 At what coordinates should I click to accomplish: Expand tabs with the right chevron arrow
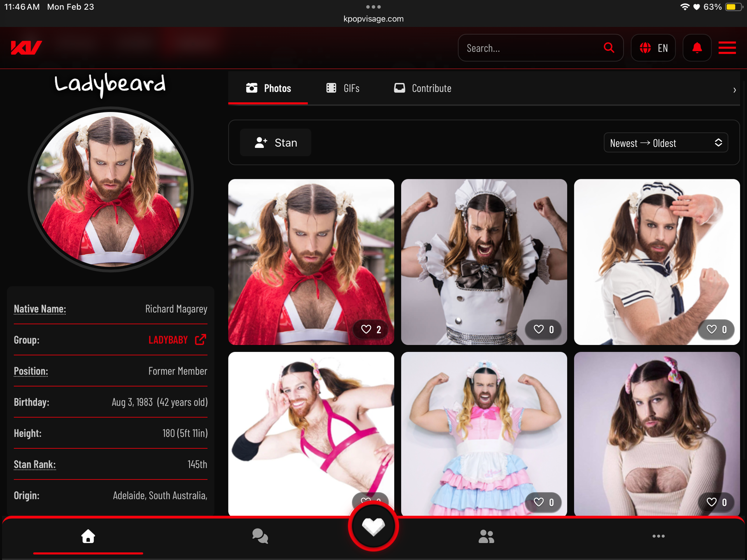734,90
